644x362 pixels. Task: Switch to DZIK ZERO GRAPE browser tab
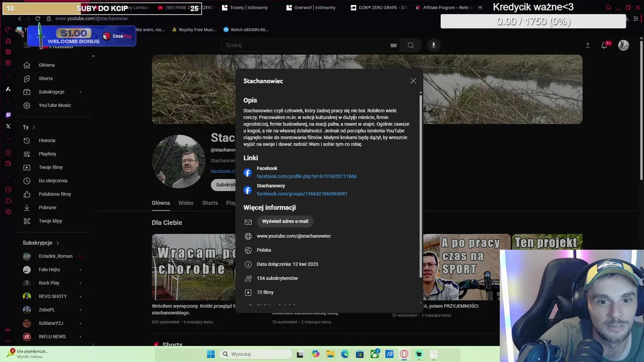(378, 8)
